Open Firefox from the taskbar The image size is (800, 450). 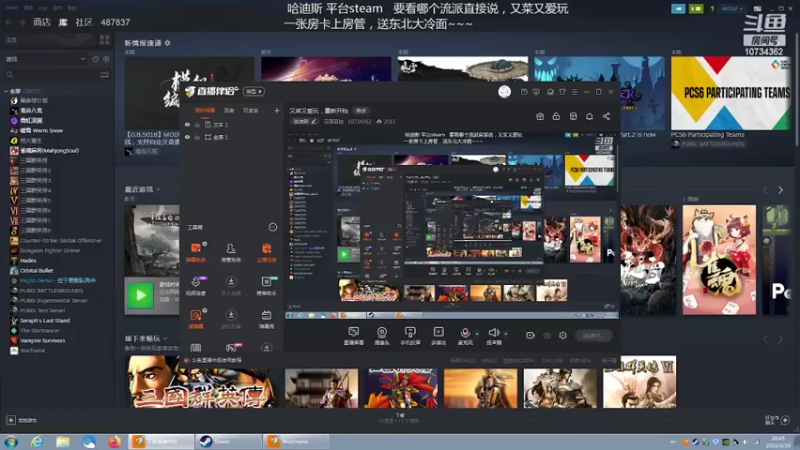[114, 441]
